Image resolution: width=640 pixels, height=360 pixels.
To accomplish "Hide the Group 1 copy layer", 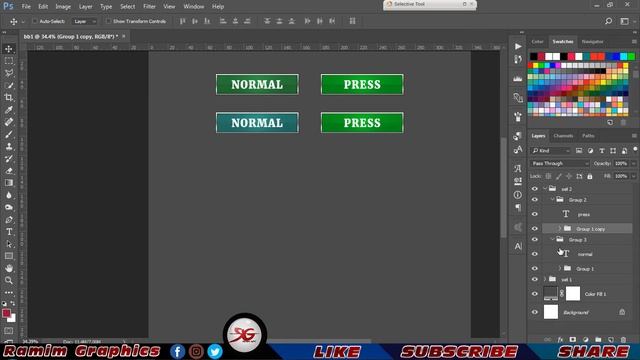I will coord(535,229).
